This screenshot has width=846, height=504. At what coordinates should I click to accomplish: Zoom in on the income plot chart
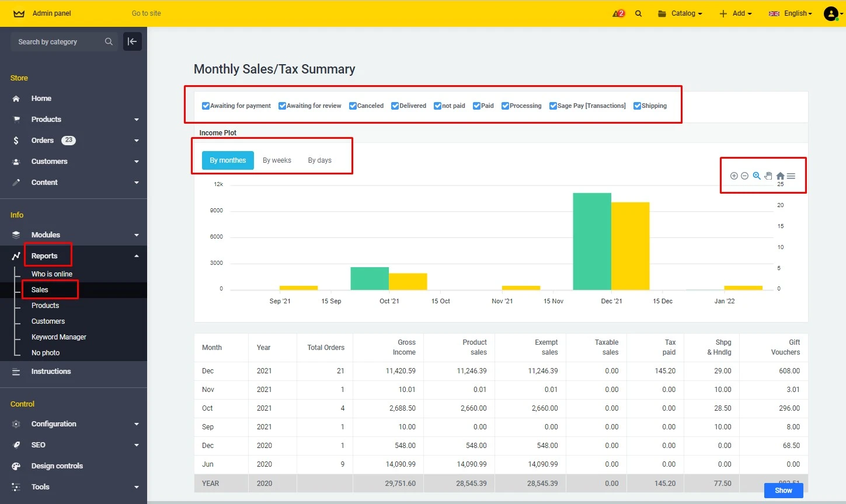click(x=734, y=176)
